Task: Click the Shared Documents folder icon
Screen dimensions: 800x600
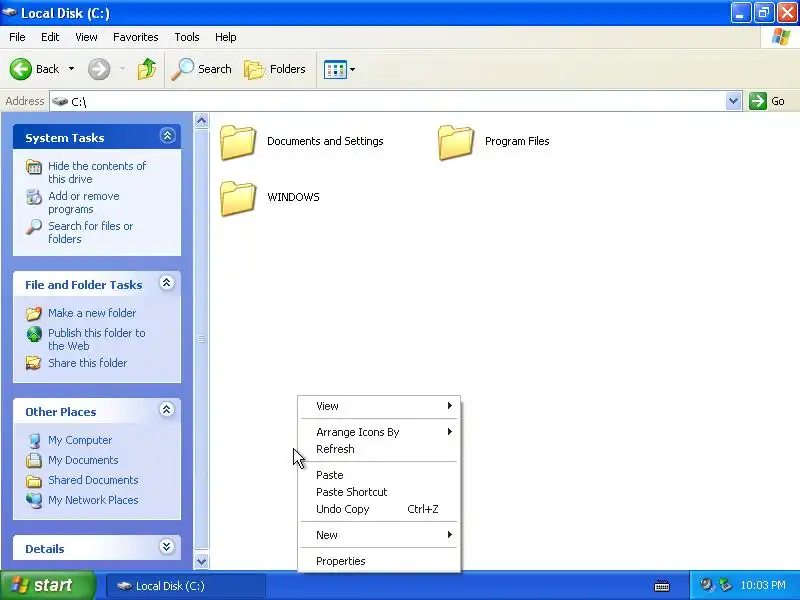Action: point(34,481)
